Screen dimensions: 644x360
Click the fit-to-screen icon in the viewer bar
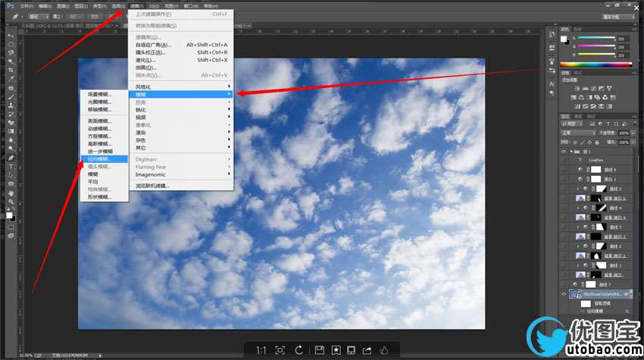(x=280, y=350)
